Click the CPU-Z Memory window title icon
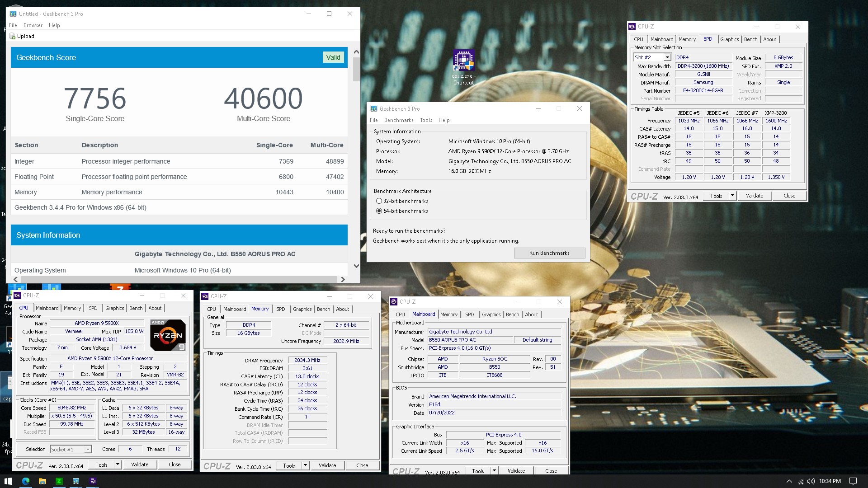Screen dimensions: 868x488 [x=205, y=296]
